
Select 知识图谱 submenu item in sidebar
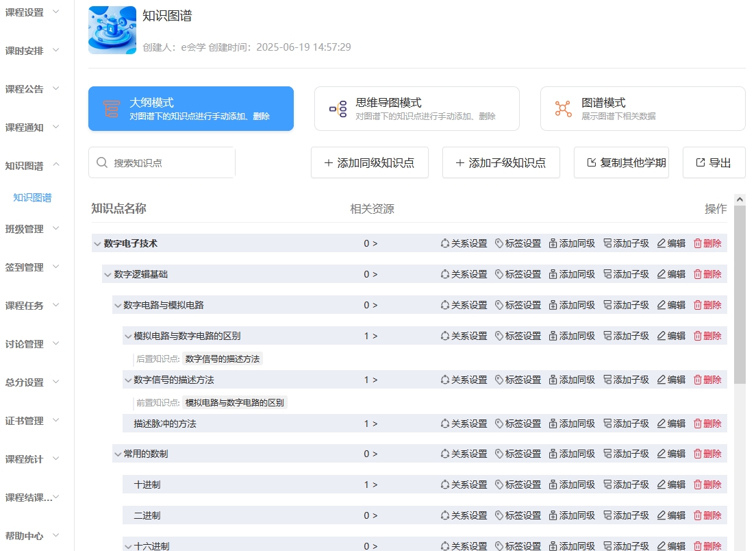[x=32, y=197]
